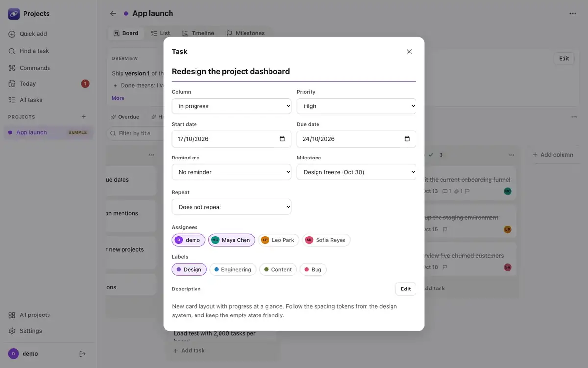The height and width of the screenshot is (368, 588).
Task: Switch to the Board tab
Action: pyautogui.click(x=126, y=33)
